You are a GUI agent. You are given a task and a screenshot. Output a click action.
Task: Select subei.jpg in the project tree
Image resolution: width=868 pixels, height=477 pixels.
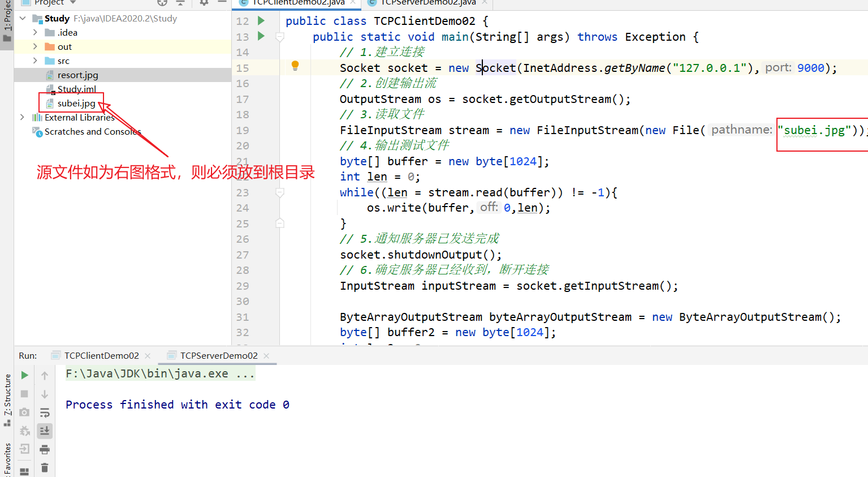click(76, 103)
